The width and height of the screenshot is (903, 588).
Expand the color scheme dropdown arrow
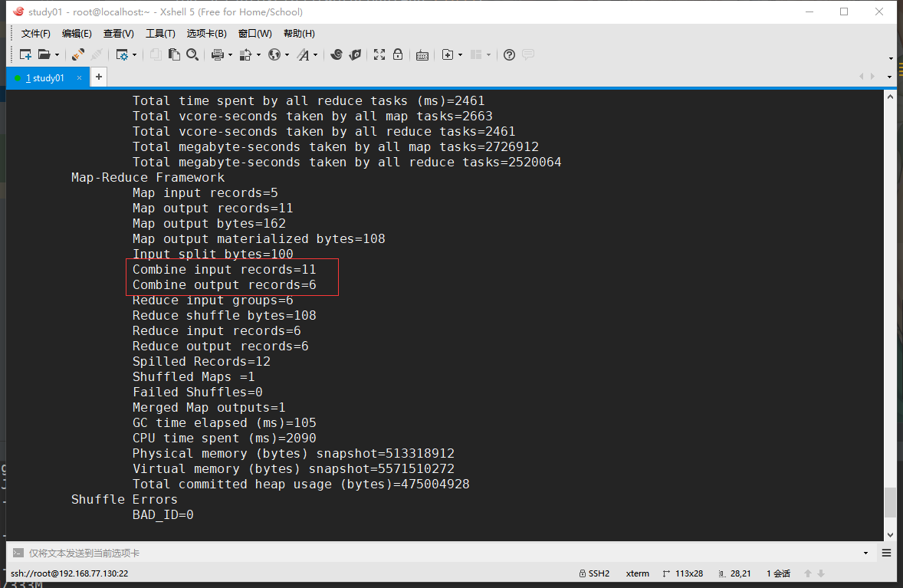[x=258, y=55]
